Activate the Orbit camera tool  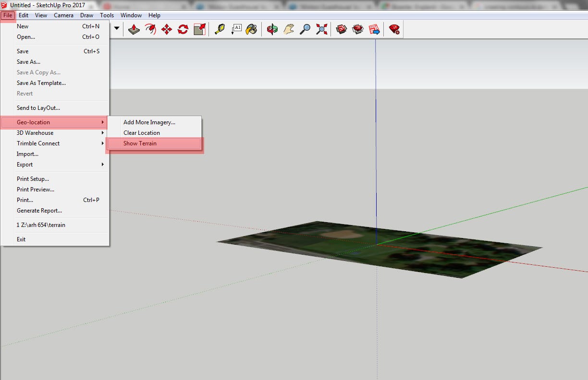click(x=272, y=30)
